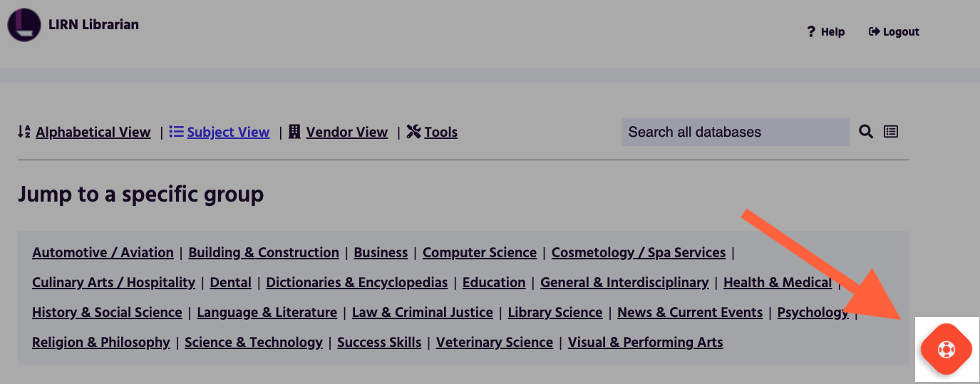Open the orange lifebuoy support widget

point(946,349)
